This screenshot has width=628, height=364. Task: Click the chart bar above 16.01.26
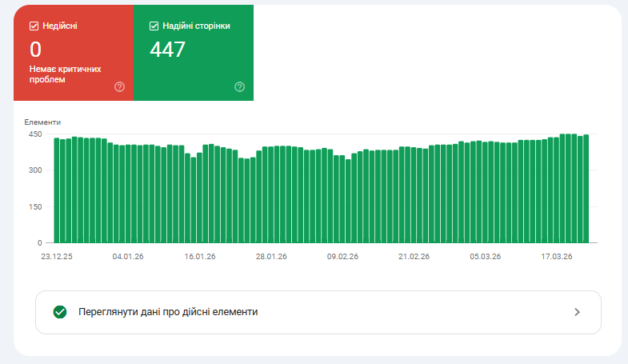[199, 198]
